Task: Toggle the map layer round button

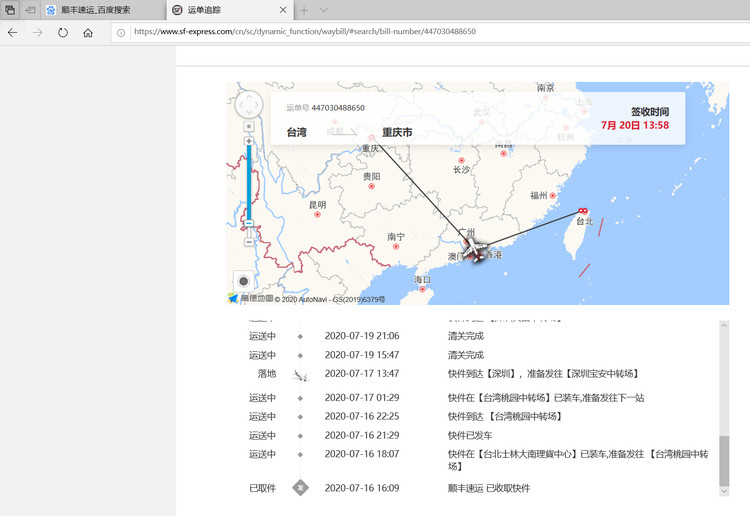Action: coord(243,281)
